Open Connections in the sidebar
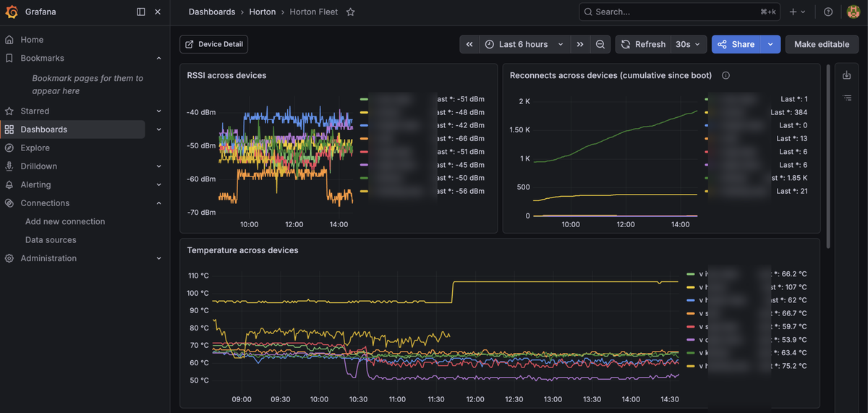This screenshot has width=868, height=413. click(45, 203)
